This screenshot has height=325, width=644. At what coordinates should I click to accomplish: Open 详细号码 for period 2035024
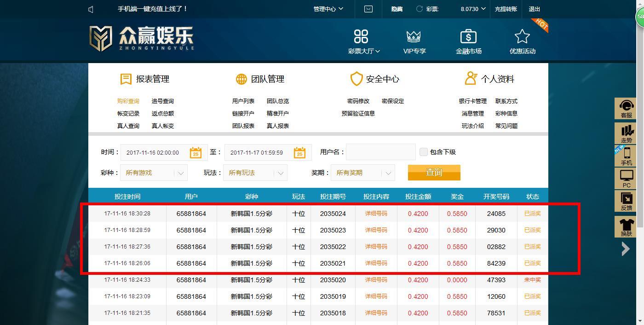point(376,214)
